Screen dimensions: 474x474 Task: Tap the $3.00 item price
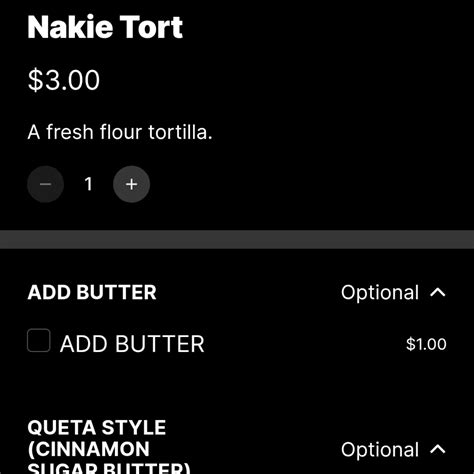click(x=64, y=80)
